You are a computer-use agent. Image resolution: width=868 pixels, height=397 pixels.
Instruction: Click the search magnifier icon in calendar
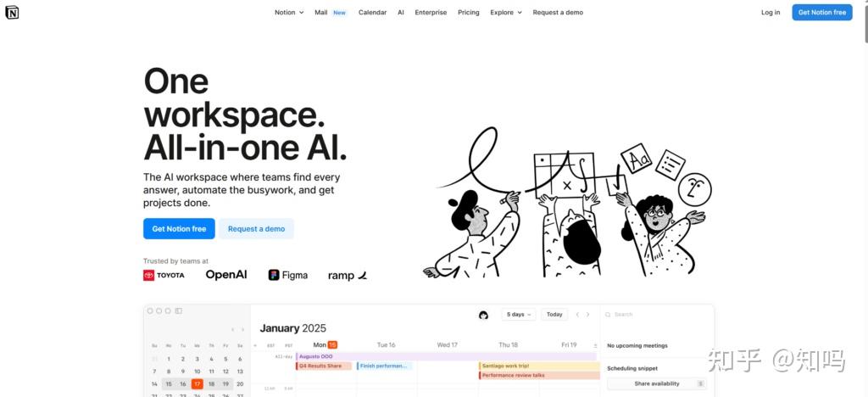(608, 315)
